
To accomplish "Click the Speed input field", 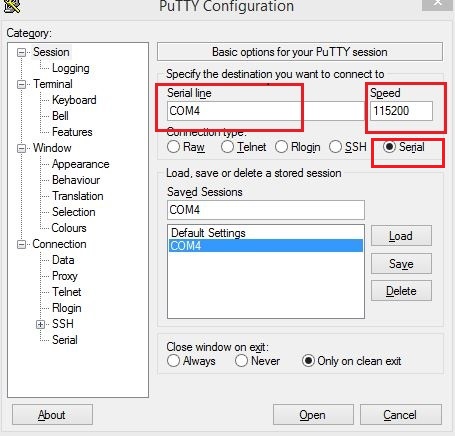I will [x=401, y=111].
